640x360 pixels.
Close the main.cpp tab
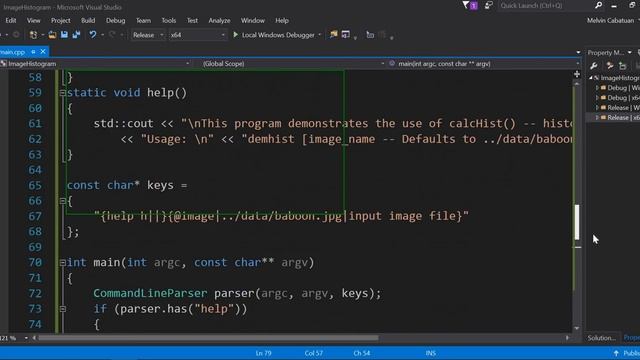42,52
